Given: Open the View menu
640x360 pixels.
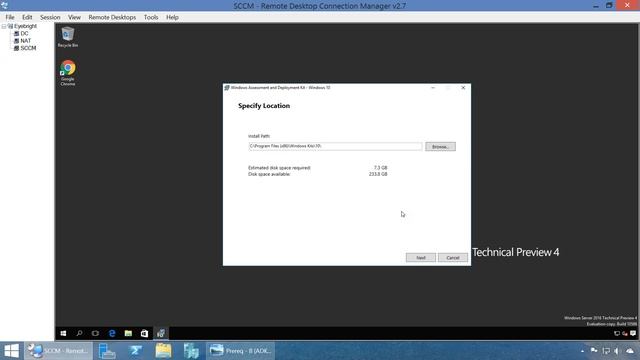Looking at the screenshot, I should [74, 17].
